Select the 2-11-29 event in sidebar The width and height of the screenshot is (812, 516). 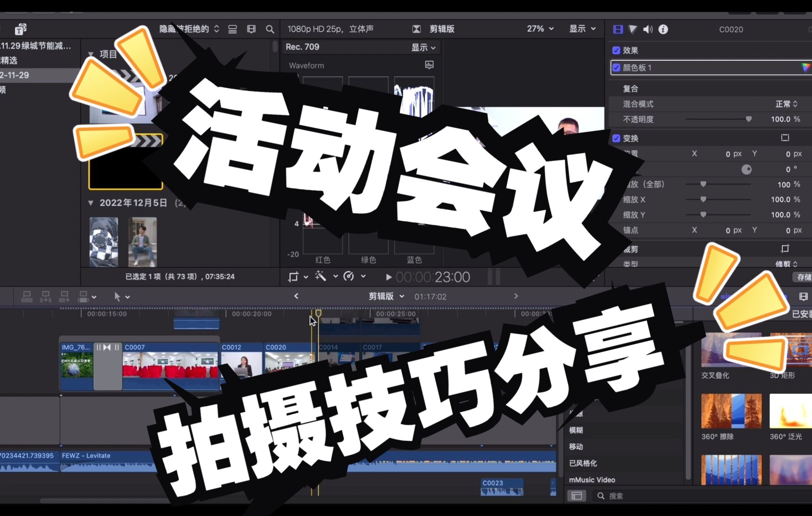click(x=40, y=75)
